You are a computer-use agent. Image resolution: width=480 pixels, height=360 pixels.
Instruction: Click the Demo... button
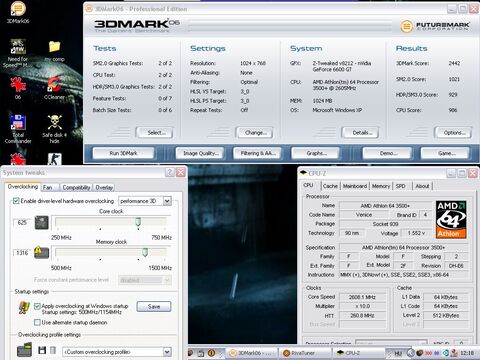(x=387, y=153)
